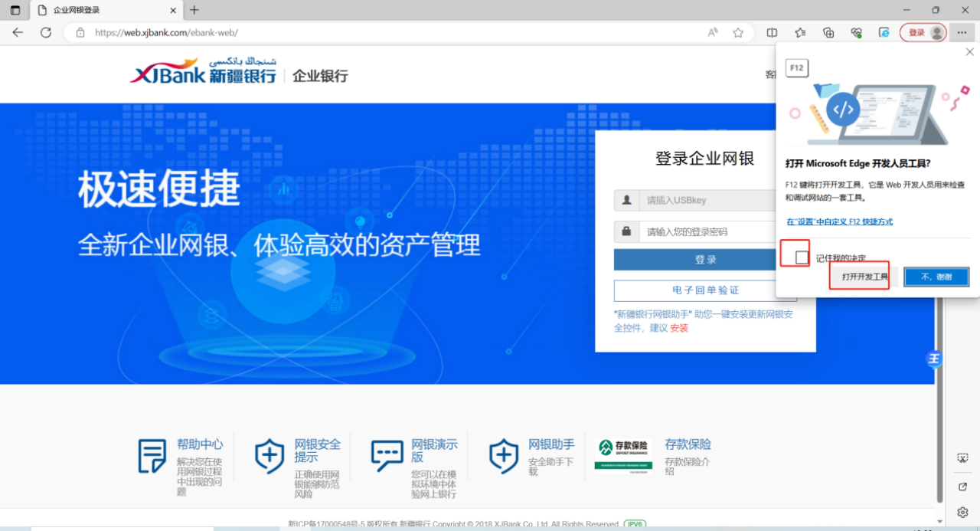Viewport: 980px width, 531px height.
Task: Click the blue 登录 submit button
Action: [x=695, y=260]
